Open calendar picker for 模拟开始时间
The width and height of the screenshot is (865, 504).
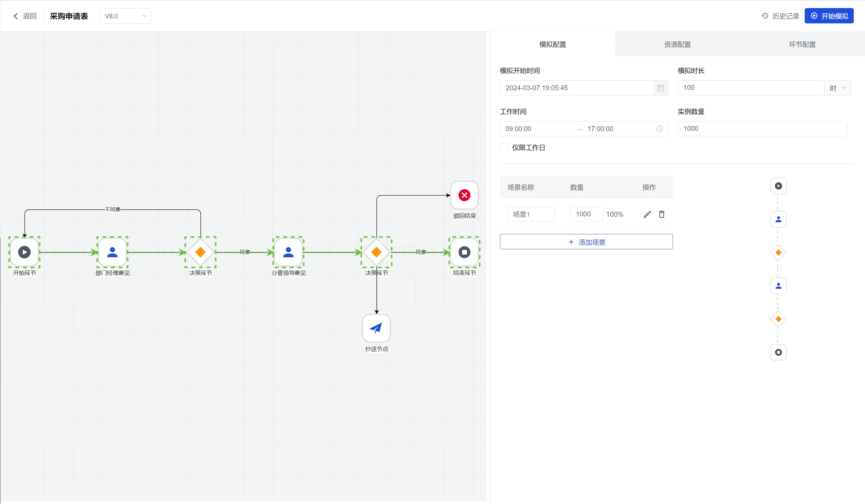tap(661, 88)
